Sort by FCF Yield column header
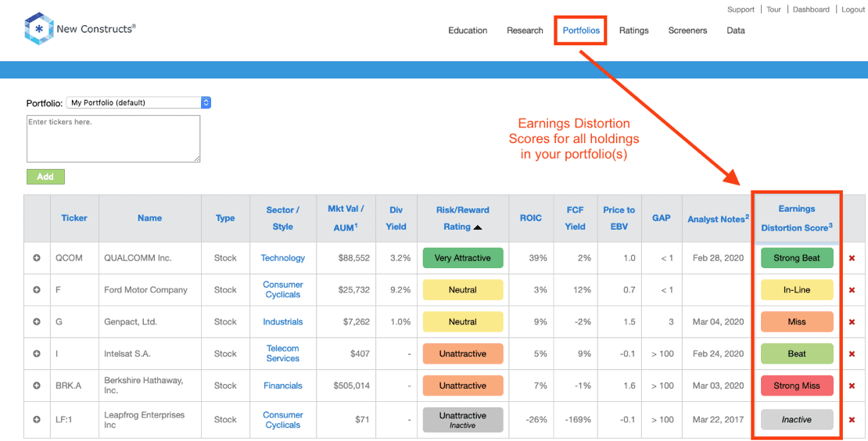This screenshot has width=868, height=441. click(576, 218)
